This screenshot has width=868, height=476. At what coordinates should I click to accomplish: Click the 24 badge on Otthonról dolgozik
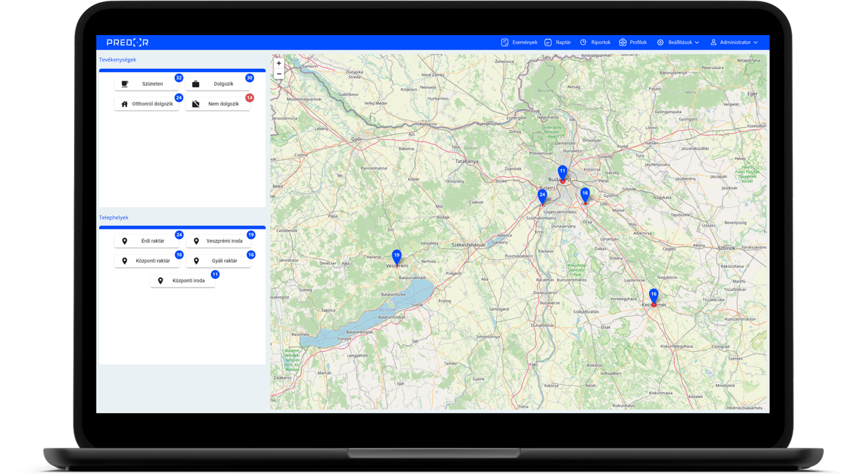[179, 97]
